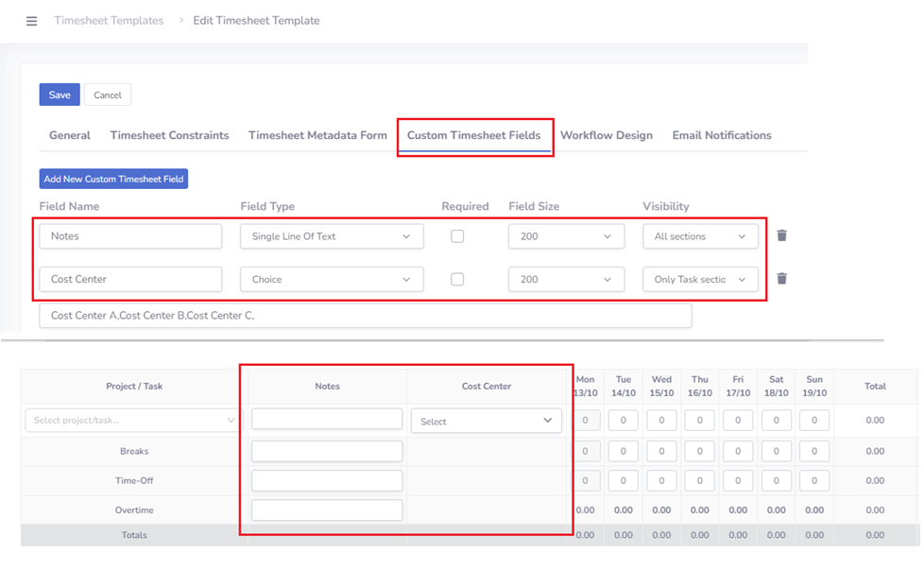The height and width of the screenshot is (588, 924).
Task: Delete the Notes field row
Action: [x=781, y=235]
